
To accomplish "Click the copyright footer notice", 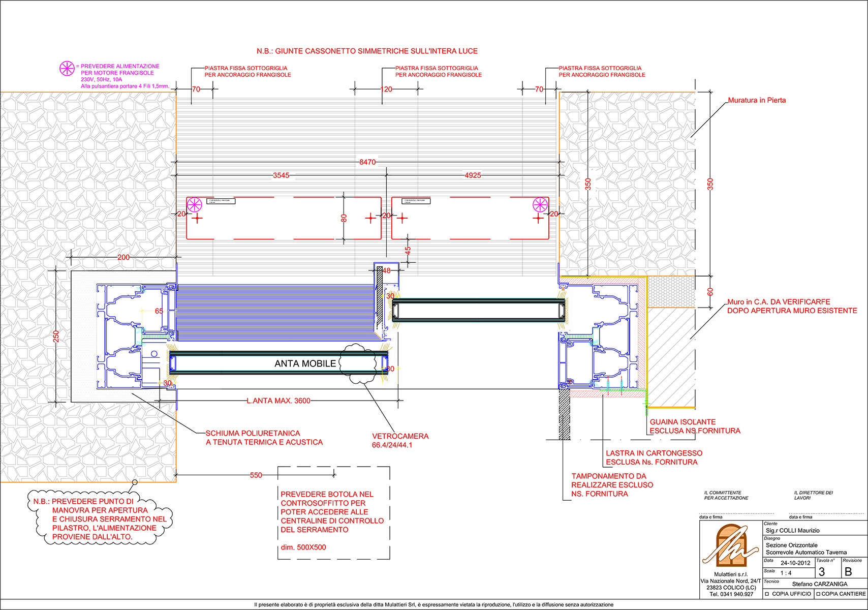I will tap(434, 605).
